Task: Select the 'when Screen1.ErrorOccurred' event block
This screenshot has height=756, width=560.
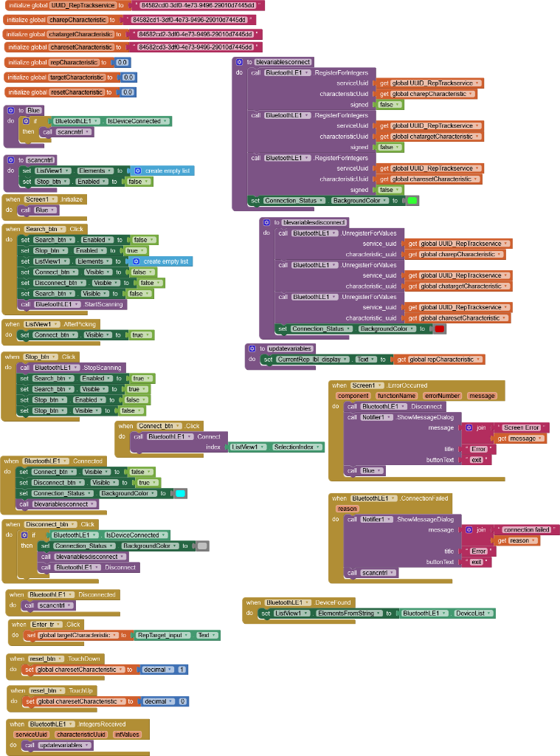Action: (x=339, y=385)
